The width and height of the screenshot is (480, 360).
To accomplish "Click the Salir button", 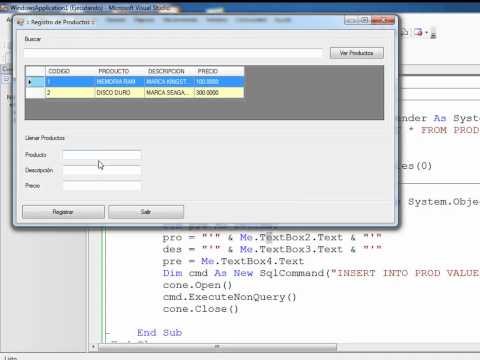I will coord(146,212).
